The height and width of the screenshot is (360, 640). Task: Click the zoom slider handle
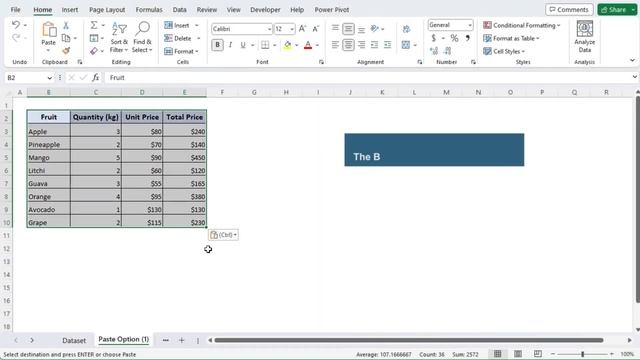pyautogui.click(x=582, y=354)
